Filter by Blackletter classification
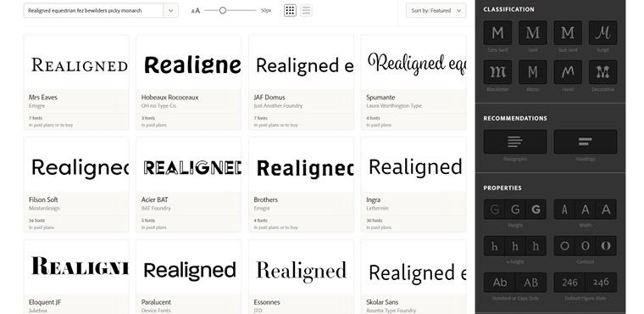Viewport: 644px width, 314px height. click(497, 72)
